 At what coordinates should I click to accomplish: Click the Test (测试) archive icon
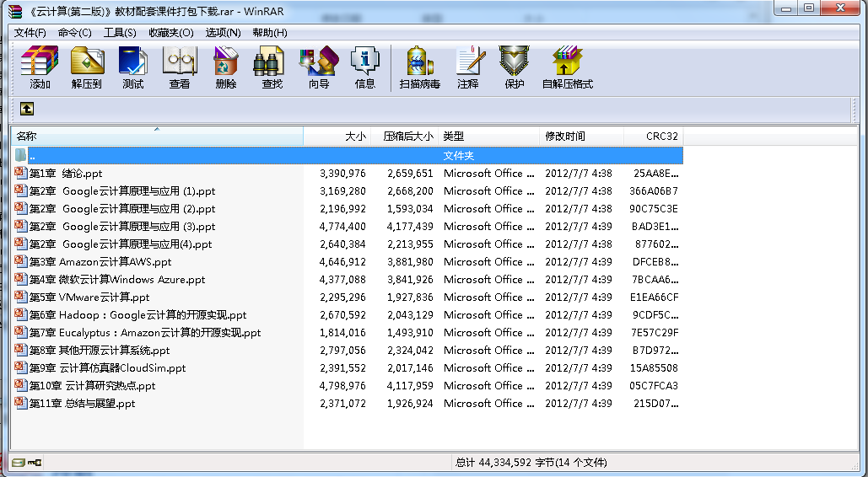[133, 67]
